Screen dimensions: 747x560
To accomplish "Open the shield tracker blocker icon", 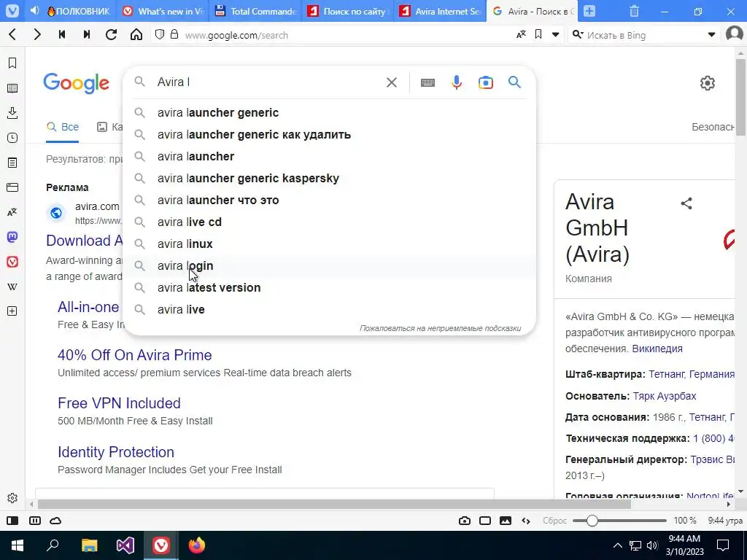I will [x=160, y=34].
